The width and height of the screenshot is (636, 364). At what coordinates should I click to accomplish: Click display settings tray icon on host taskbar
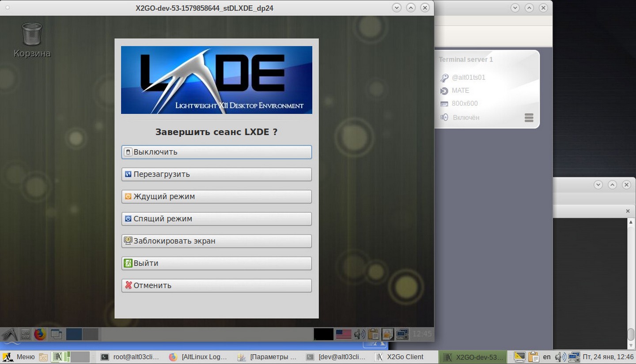520,357
